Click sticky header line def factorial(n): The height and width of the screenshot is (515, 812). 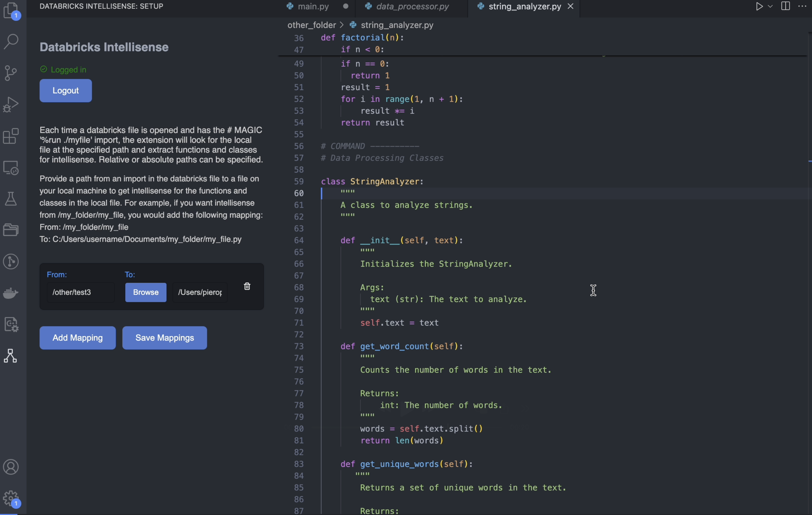click(362, 38)
